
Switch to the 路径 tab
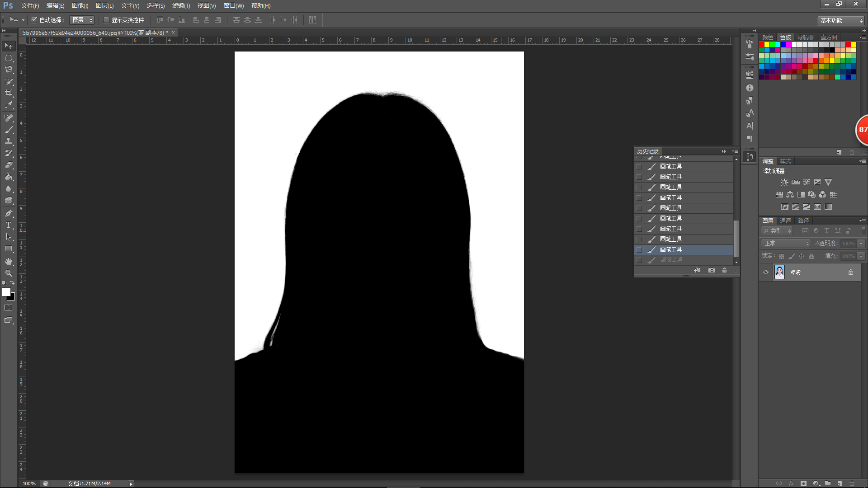click(x=803, y=221)
